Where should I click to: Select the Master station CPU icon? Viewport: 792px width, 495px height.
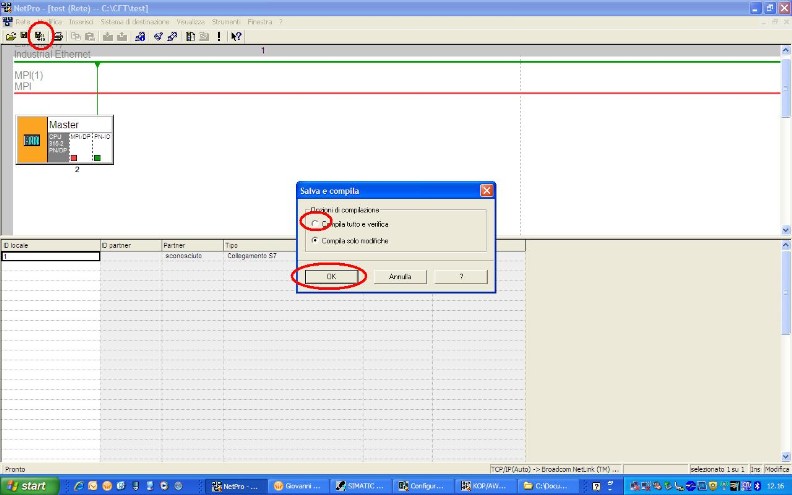click(31, 140)
